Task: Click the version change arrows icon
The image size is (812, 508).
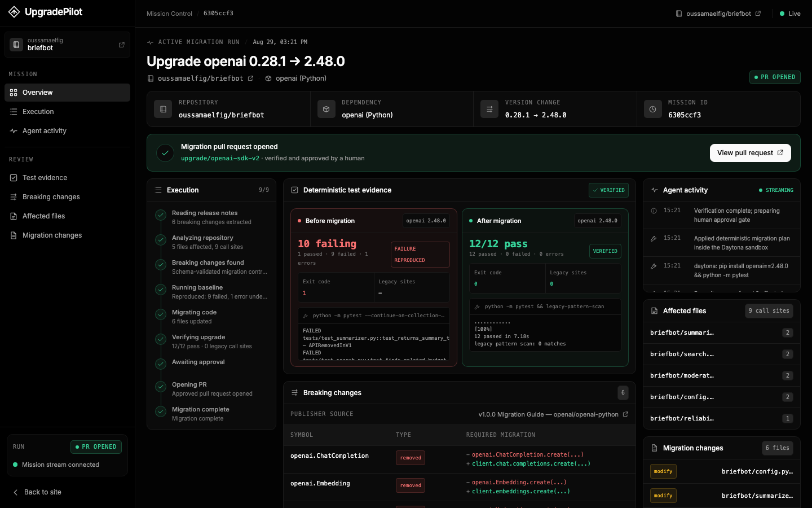Action: [x=489, y=109]
